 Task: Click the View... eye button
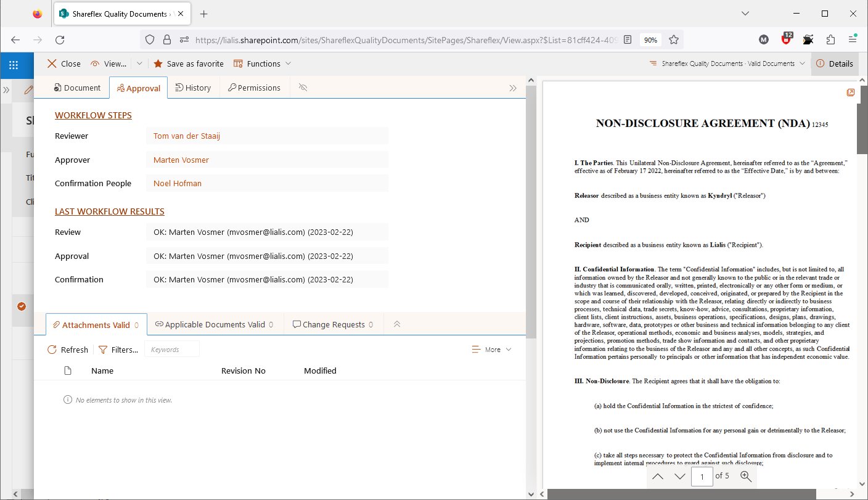[108, 64]
